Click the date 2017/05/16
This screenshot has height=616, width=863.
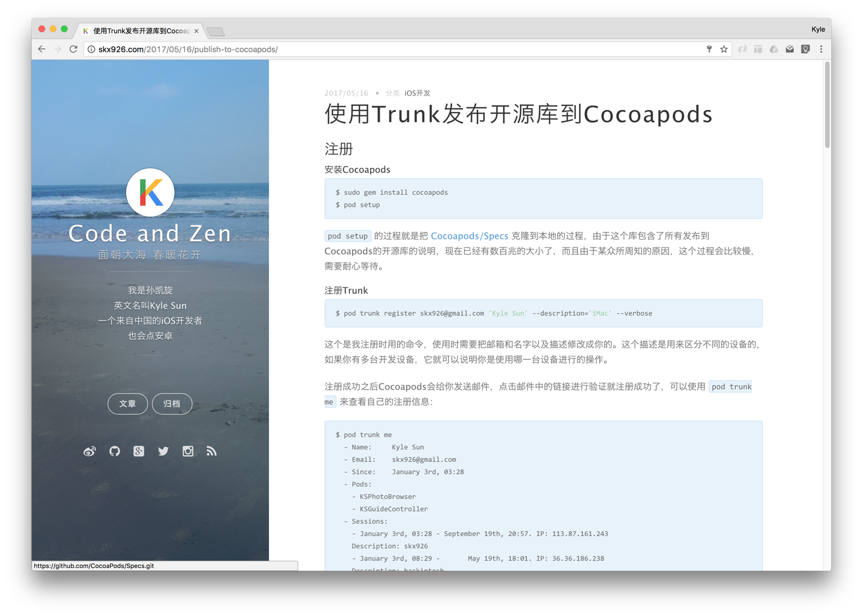[346, 93]
